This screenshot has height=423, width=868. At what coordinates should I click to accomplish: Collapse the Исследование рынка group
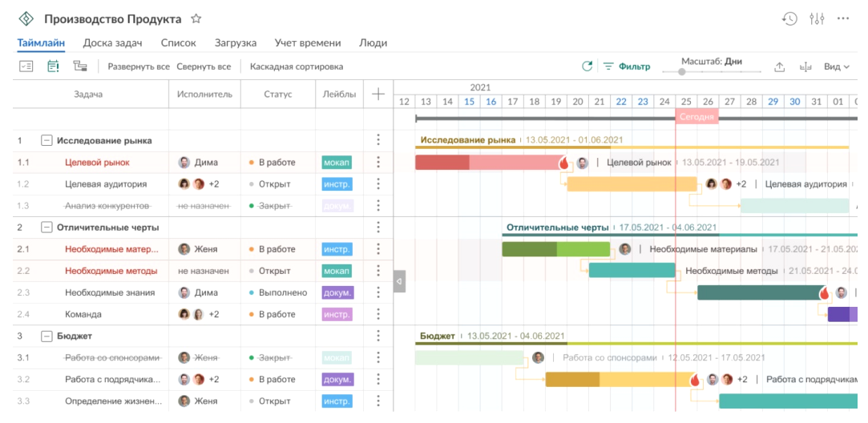(x=46, y=141)
